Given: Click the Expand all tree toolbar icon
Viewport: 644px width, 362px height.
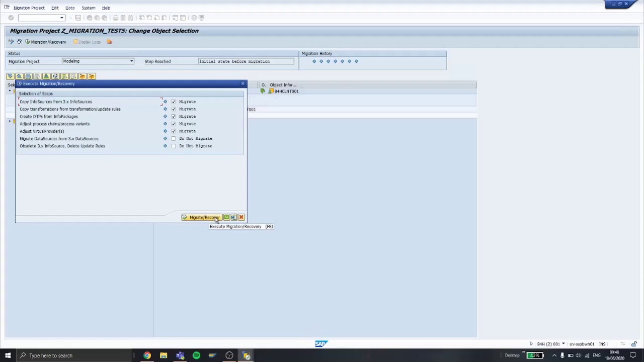Looking at the screenshot, I should coord(10,76).
